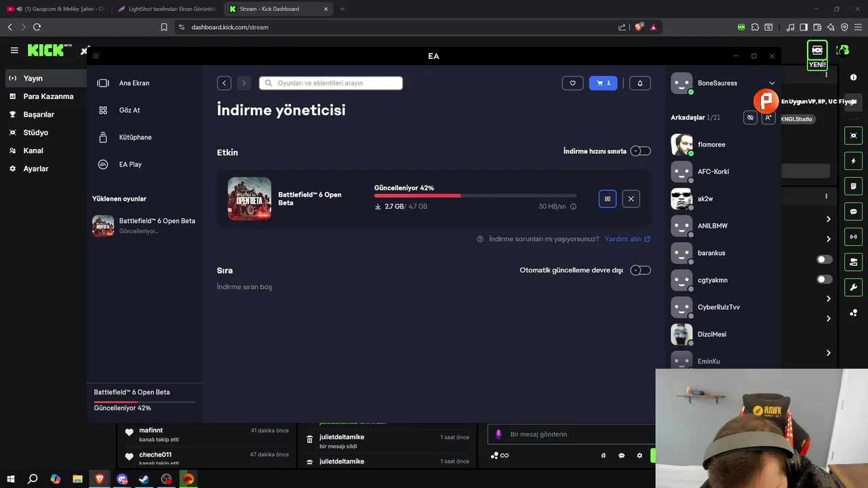Click the download progress bar at 42%

point(475,196)
